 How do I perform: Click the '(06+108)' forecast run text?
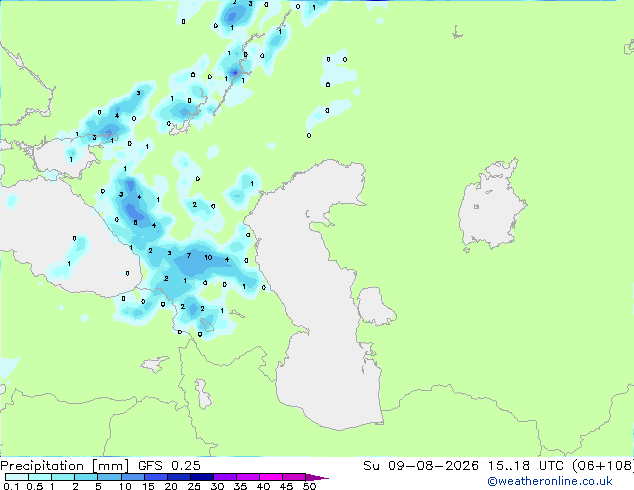tap(603, 466)
